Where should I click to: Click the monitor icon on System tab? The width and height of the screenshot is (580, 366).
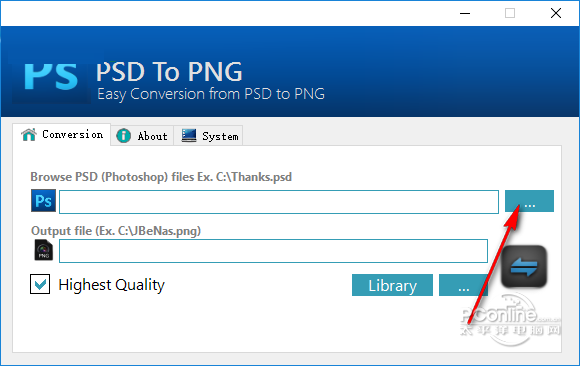click(x=189, y=135)
